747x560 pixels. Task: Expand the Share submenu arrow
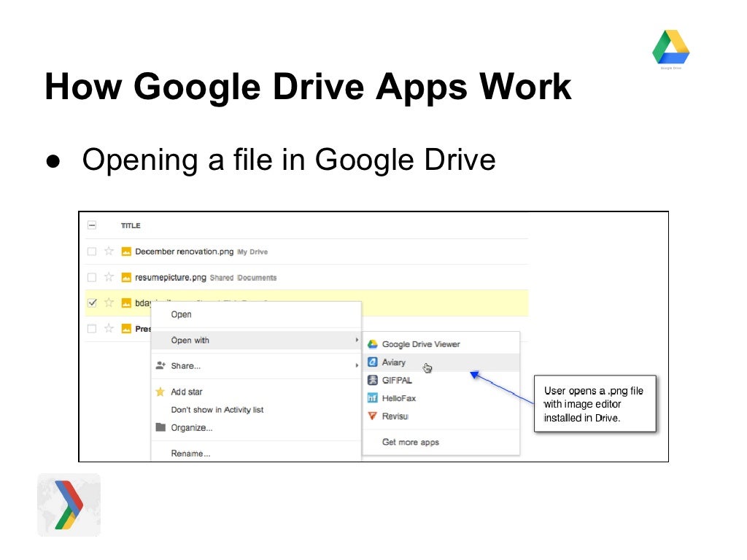[x=356, y=366]
